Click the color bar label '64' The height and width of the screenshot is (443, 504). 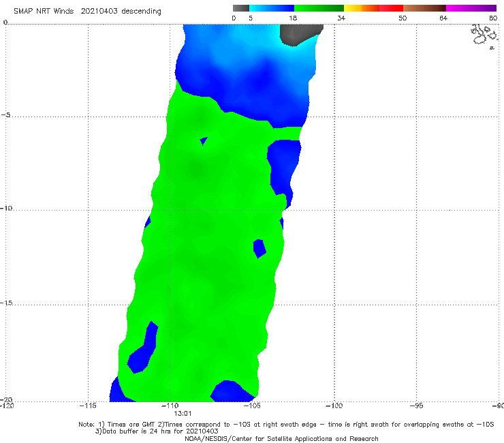tap(443, 18)
